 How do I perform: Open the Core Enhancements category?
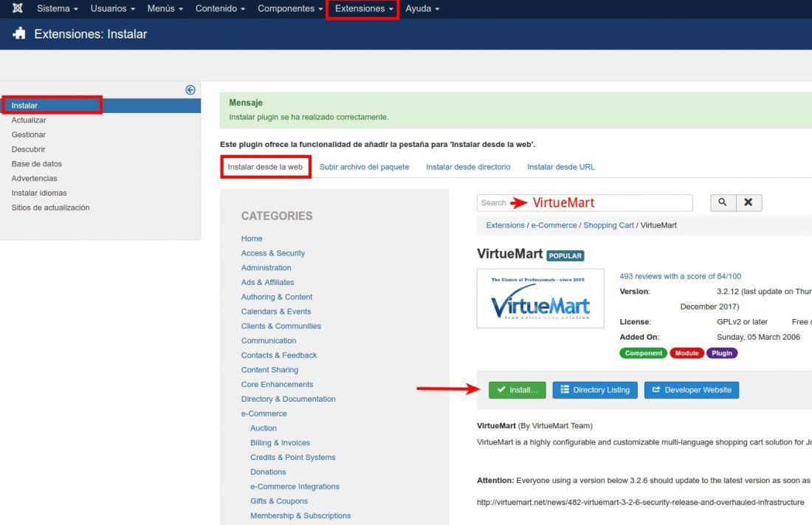(277, 384)
